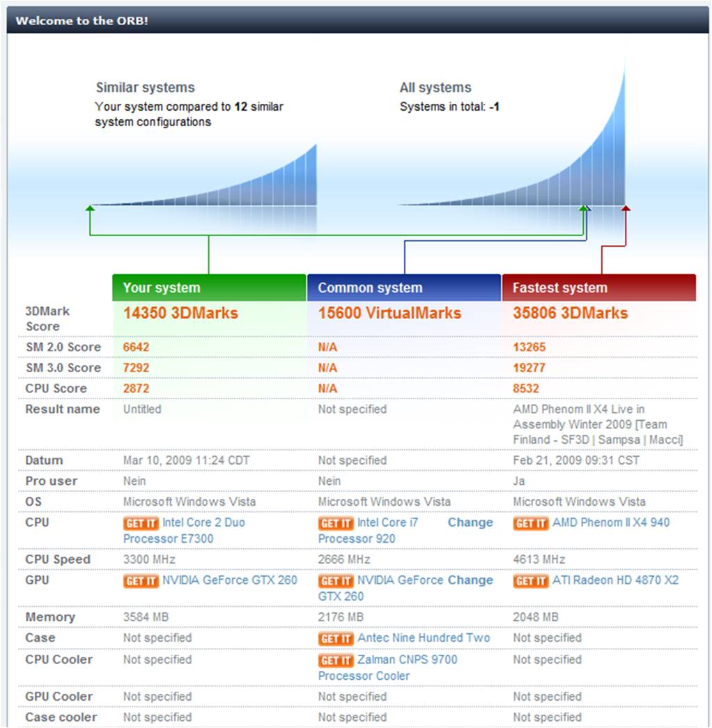
Task: Click CPU speed value 4613 MHz
Action: pos(539,559)
